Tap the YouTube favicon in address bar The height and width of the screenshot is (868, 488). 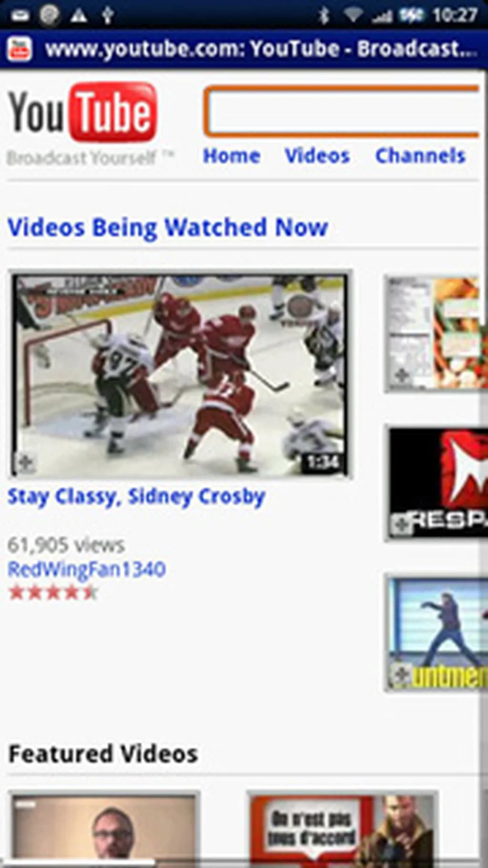point(20,50)
